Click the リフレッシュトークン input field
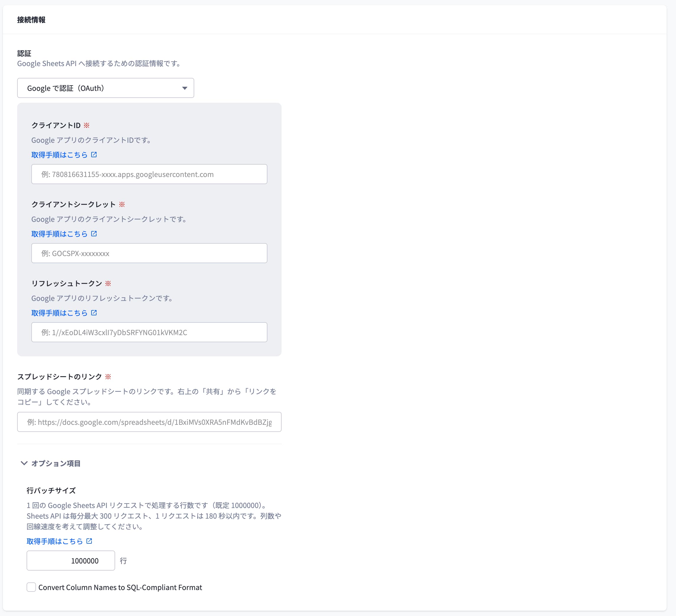Screen dimensions: 676x616 149,332
